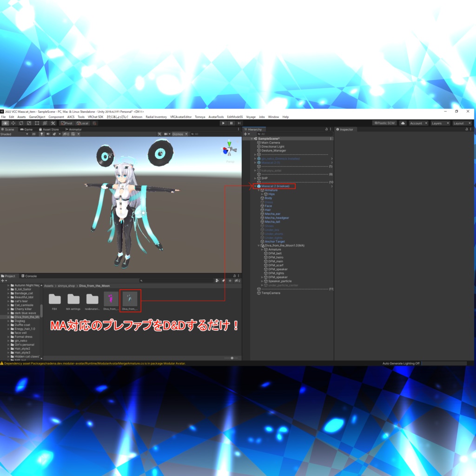The image size is (476, 476).
Task: Toggle grid snapping icon in toolbar
Action: [94, 123]
